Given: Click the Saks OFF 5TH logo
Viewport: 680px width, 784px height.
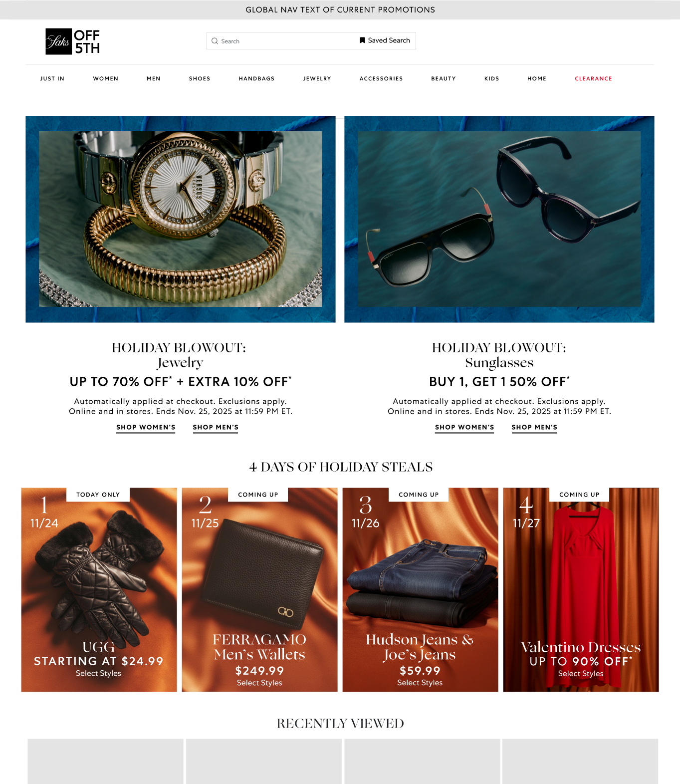Looking at the screenshot, I should [72, 41].
